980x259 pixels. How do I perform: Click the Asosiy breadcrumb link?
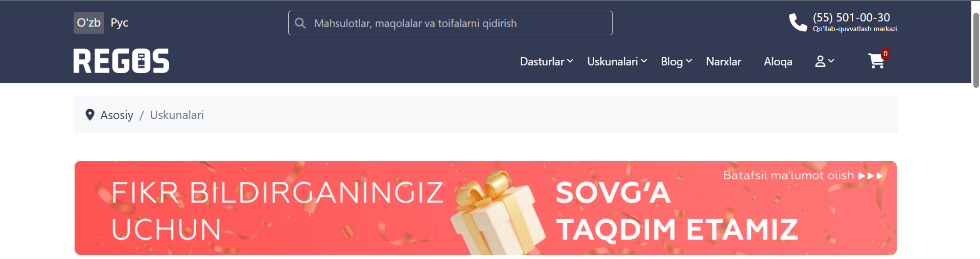click(x=116, y=115)
